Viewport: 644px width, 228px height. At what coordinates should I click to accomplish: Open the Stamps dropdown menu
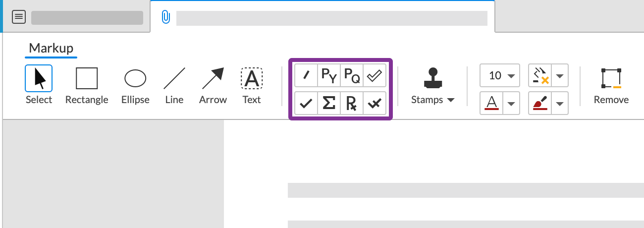click(x=433, y=100)
